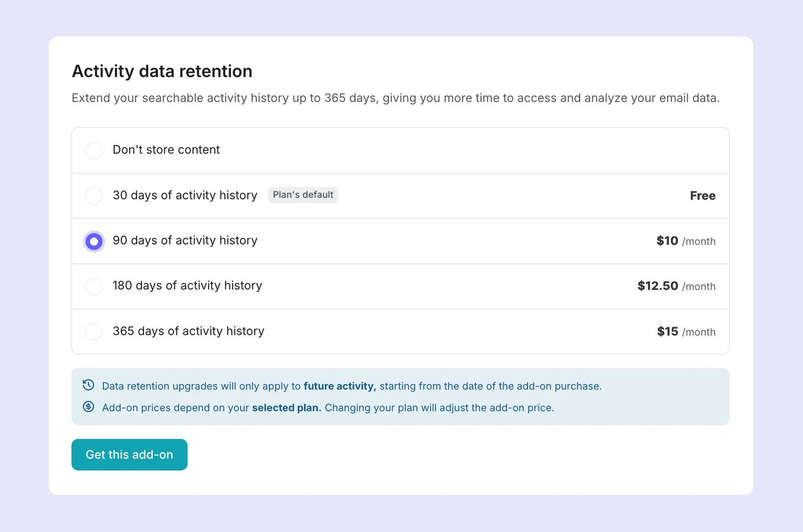Click the "Activity data retention" heading
Screen dimensions: 803x532
pos(162,71)
